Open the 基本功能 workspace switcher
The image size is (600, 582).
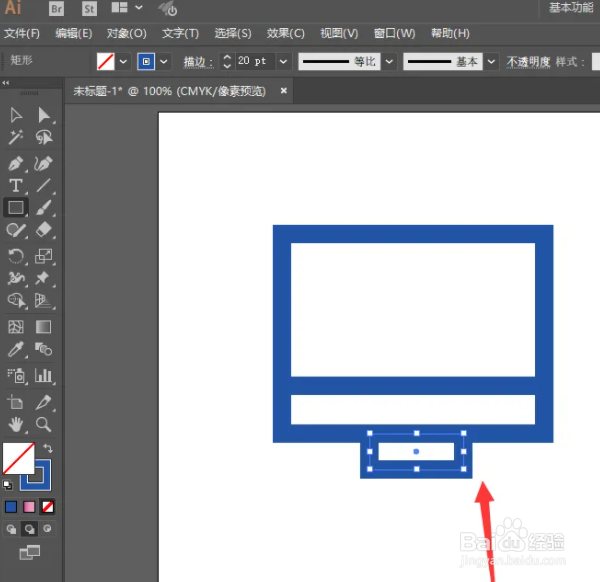tap(571, 7)
